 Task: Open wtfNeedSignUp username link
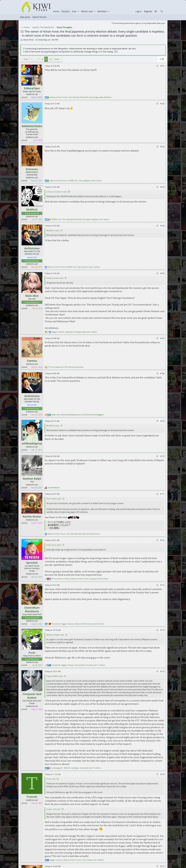tap(32, 443)
